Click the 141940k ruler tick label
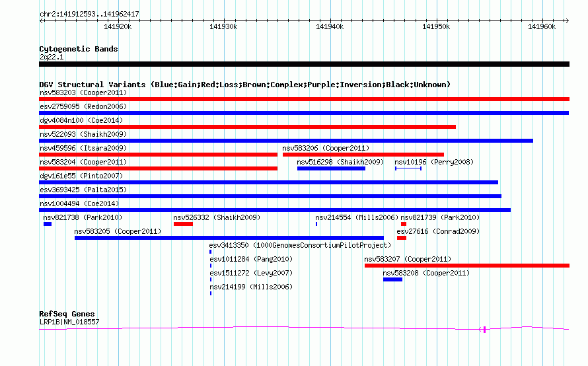The width and height of the screenshot is (588, 366). click(x=330, y=26)
